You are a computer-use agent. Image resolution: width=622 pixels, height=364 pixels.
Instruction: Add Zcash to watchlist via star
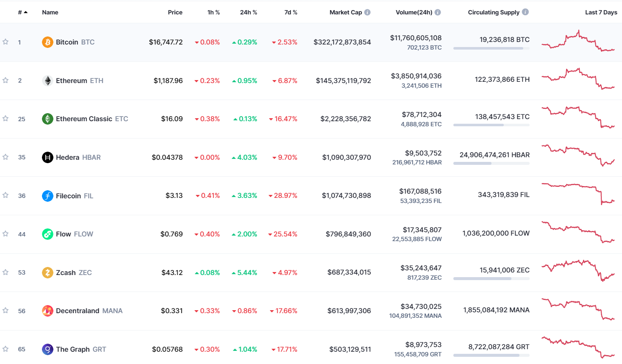tap(6, 272)
